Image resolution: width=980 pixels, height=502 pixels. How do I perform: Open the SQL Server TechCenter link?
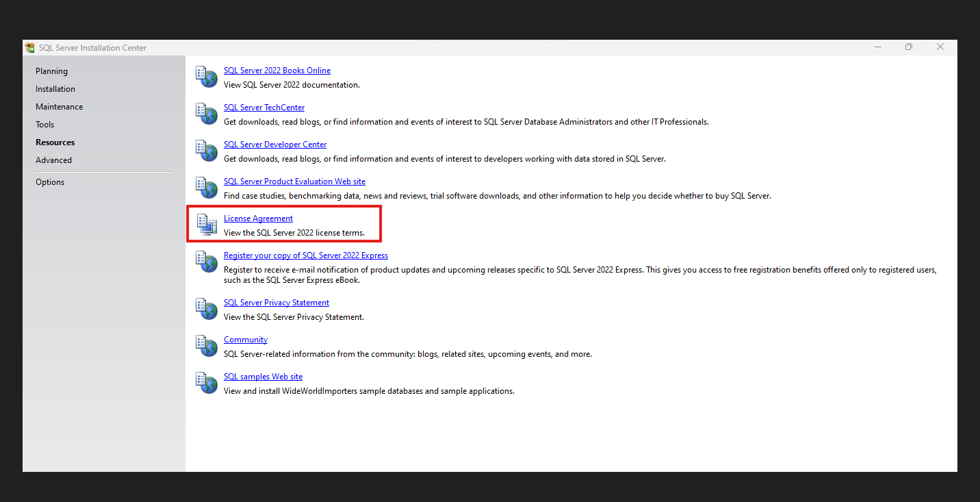264,108
